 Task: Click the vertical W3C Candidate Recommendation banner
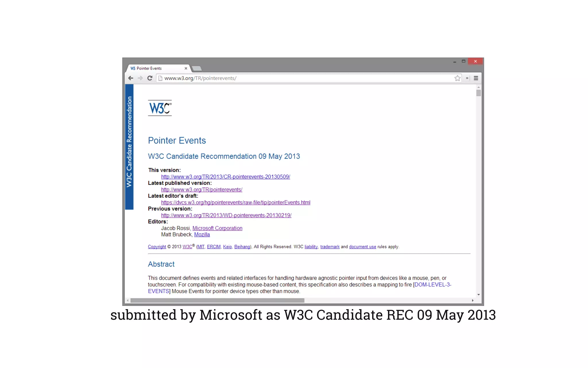tap(129, 147)
